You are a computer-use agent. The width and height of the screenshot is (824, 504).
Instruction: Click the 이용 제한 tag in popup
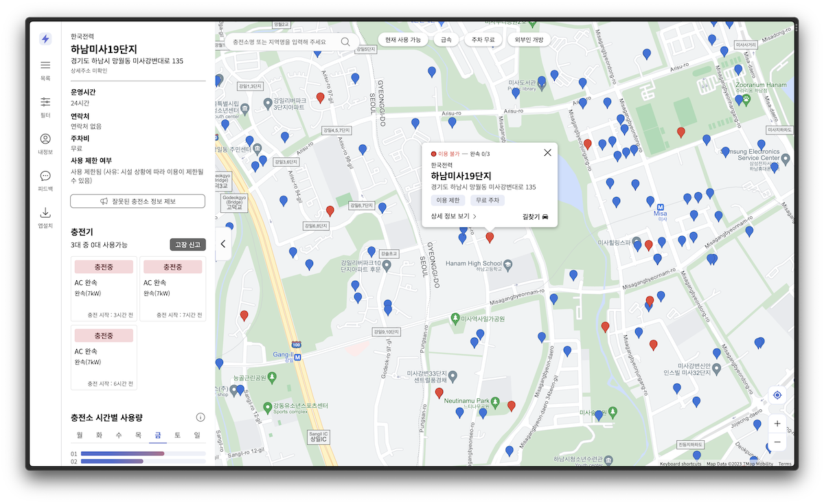[448, 201]
